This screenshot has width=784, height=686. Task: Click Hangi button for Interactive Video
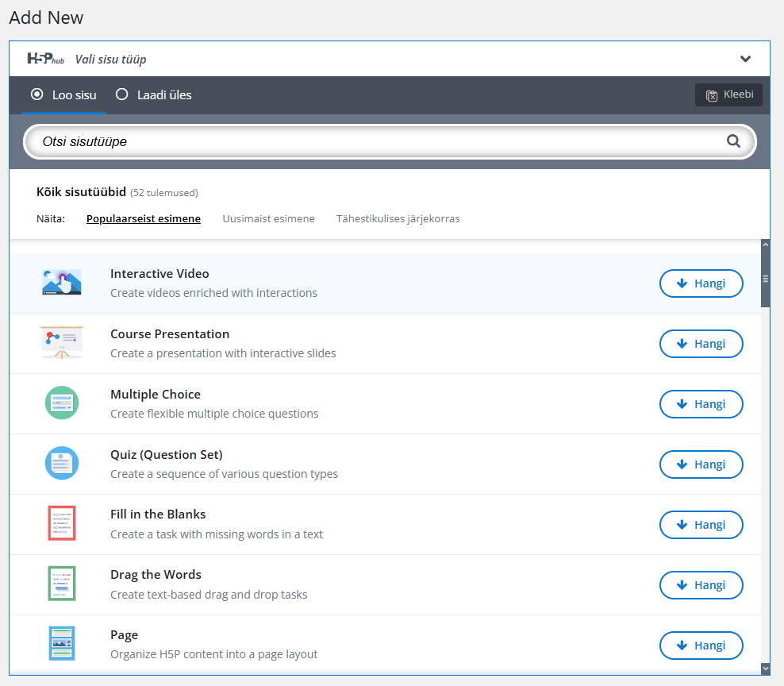(x=701, y=283)
